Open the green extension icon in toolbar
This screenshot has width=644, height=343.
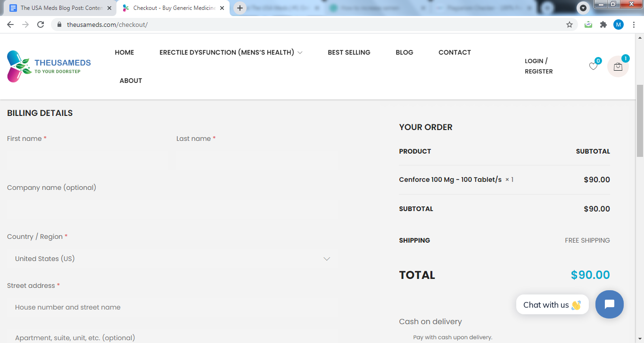[588, 24]
